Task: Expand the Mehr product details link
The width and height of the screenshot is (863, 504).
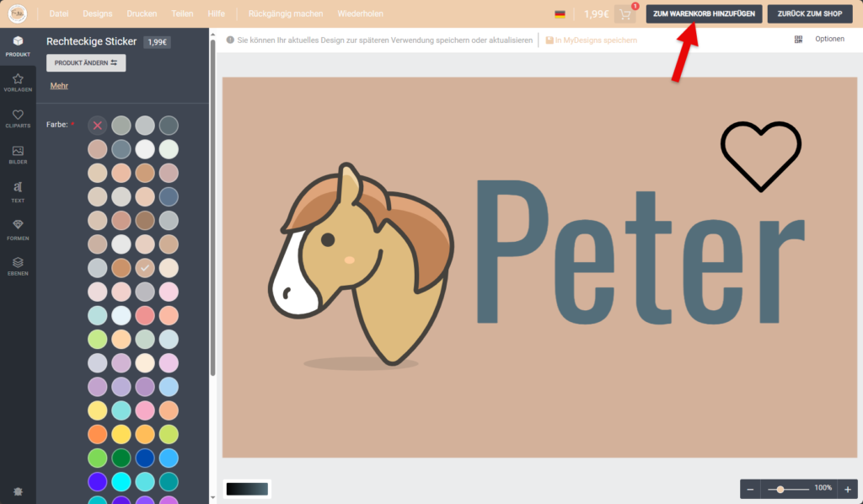Action: tap(59, 86)
